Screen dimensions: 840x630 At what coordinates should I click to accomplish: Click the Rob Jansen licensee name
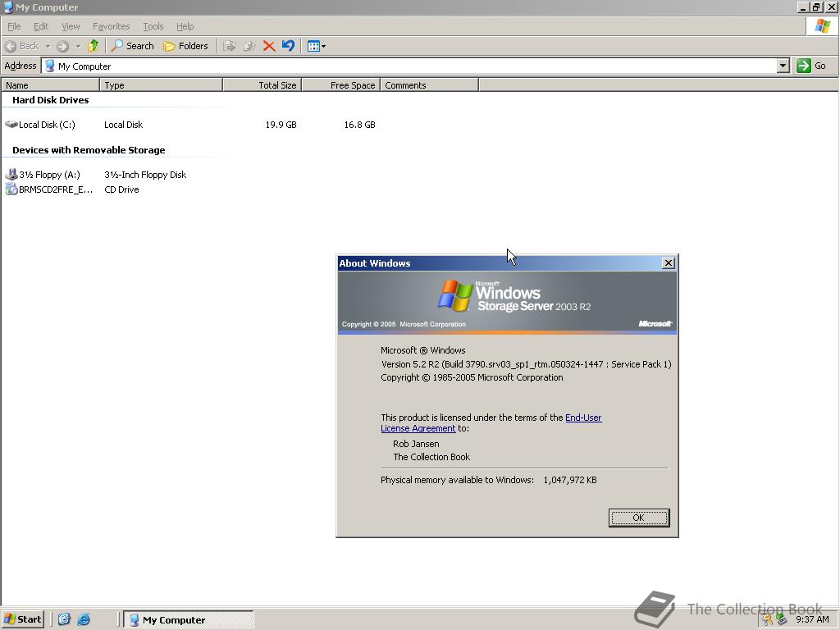coord(416,444)
